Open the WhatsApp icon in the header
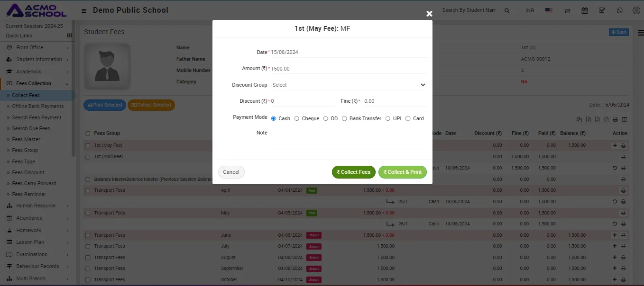Image resolution: width=644 pixels, height=286 pixels. [620, 10]
